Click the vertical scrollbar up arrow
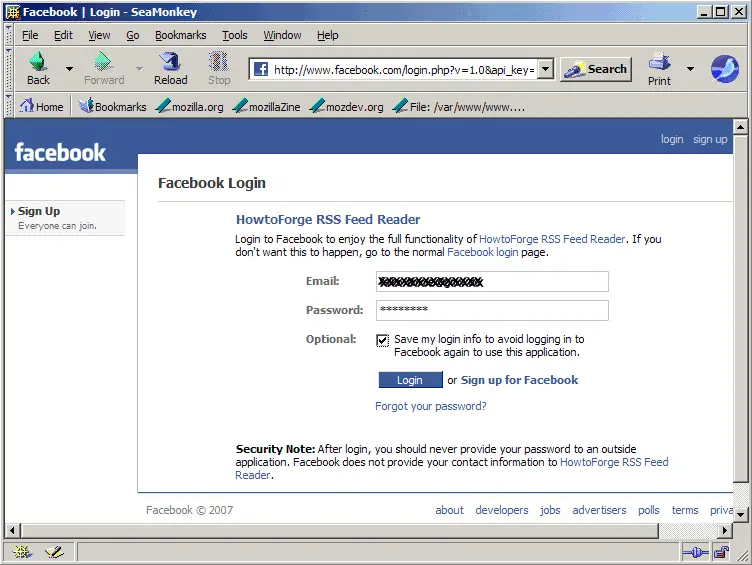752x565 pixels. click(x=740, y=127)
